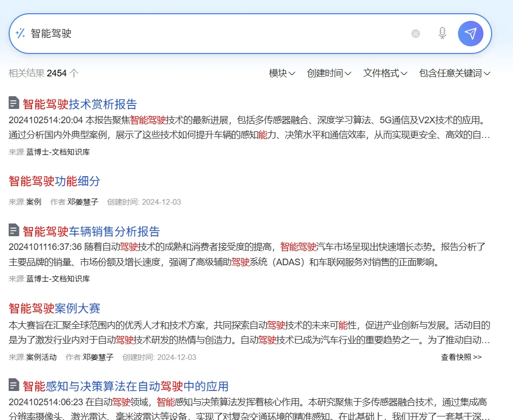
Task: Expand the 模块 filter dropdown
Action: coord(281,73)
